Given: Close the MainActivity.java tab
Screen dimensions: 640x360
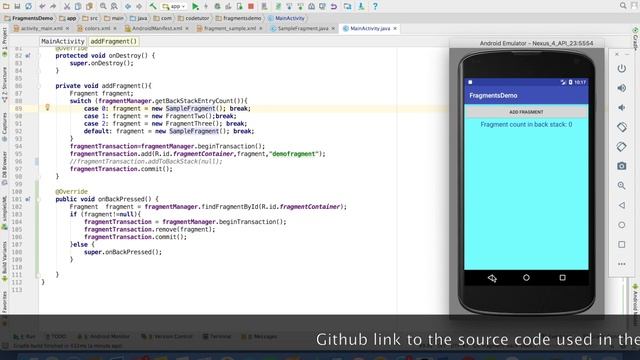Looking at the screenshot, I should [395, 29].
